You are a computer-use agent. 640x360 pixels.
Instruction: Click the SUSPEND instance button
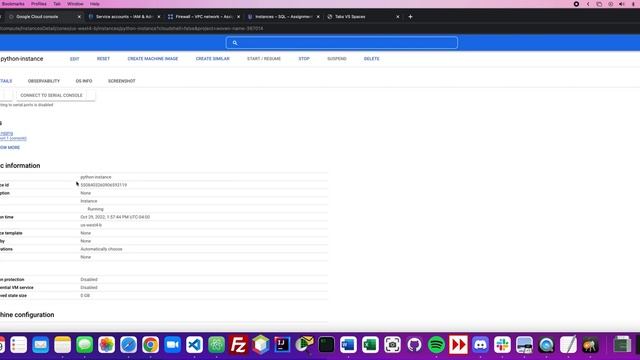(337, 59)
